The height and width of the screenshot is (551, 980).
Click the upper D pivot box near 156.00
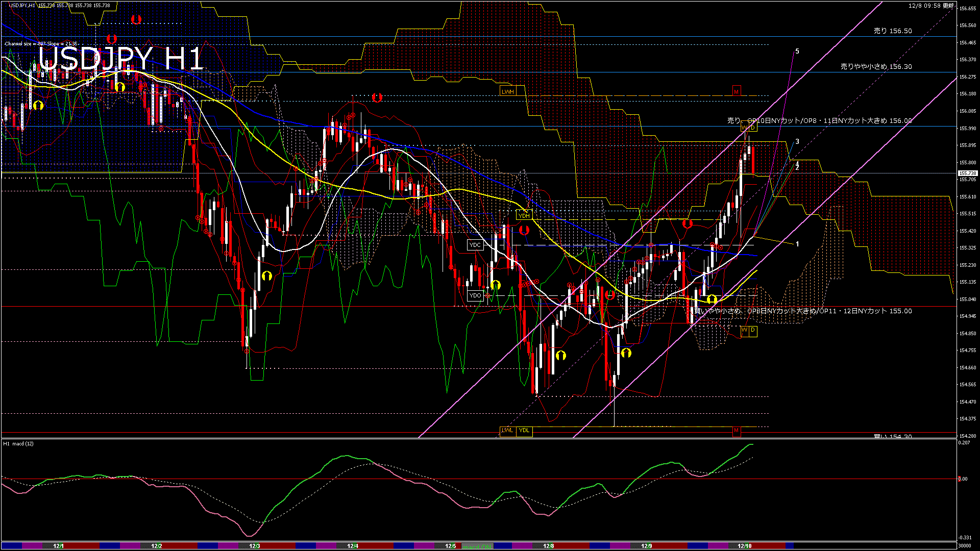tap(753, 128)
